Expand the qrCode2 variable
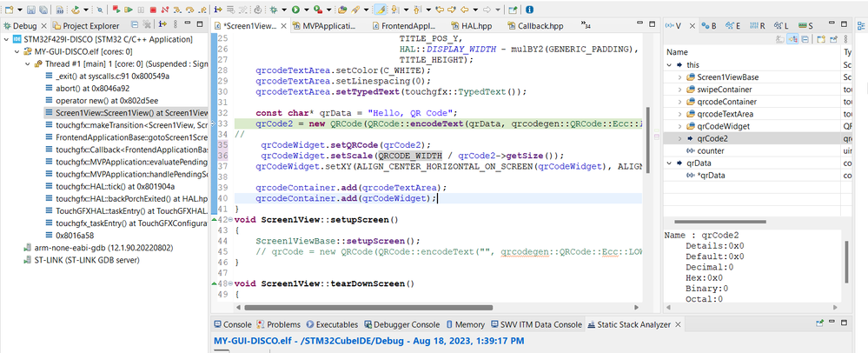The image size is (868, 353). (x=679, y=138)
